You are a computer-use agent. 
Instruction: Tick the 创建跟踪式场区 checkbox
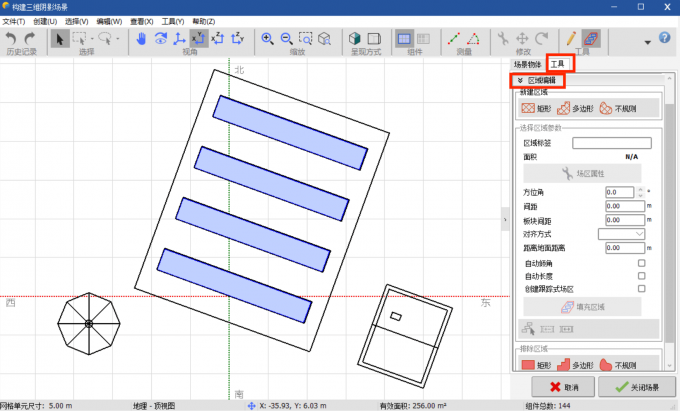tap(641, 289)
